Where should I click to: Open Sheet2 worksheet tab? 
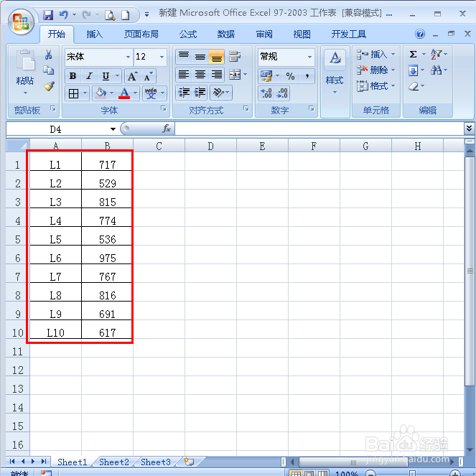(x=114, y=462)
